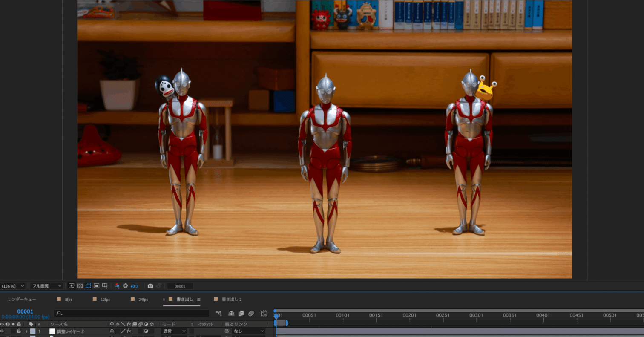Click the work area bar start handle
This screenshot has height=337, width=644.
coord(275,323)
